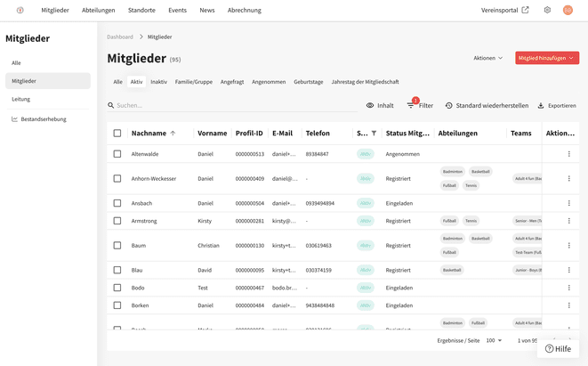Open the settings gear icon
The image size is (588, 366).
pos(548,10)
